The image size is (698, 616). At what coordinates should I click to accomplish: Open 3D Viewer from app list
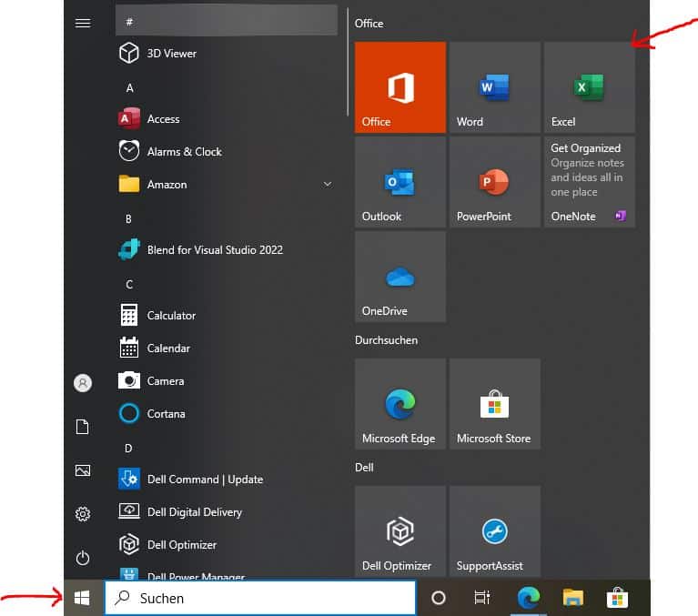pyautogui.click(x=226, y=54)
